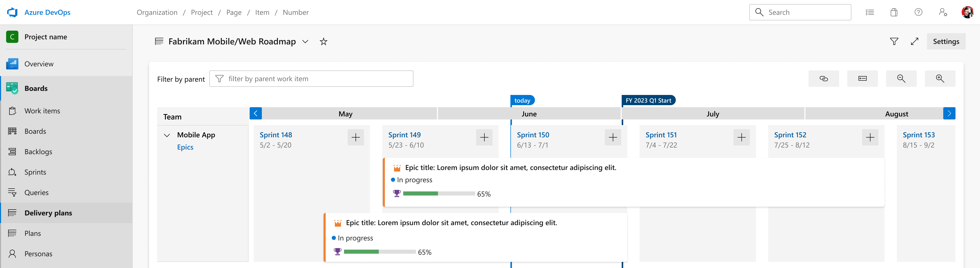Viewport: 980px width, 268px height.
Task: Click the filter funnel icon near Settings
Action: [895, 42]
